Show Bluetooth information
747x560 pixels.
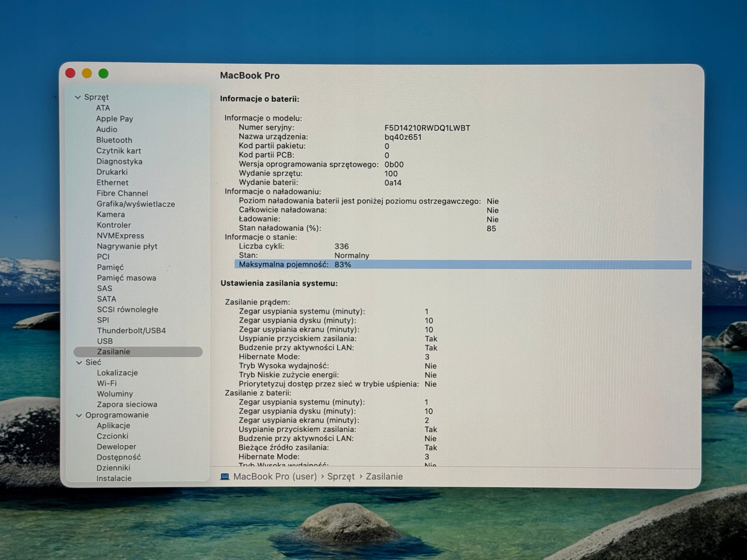114,140
